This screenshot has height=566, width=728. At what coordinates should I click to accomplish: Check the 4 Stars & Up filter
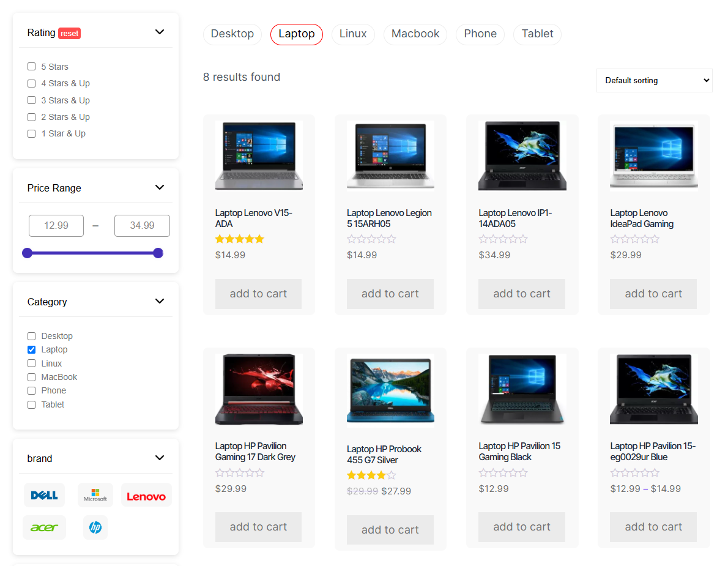click(x=32, y=84)
